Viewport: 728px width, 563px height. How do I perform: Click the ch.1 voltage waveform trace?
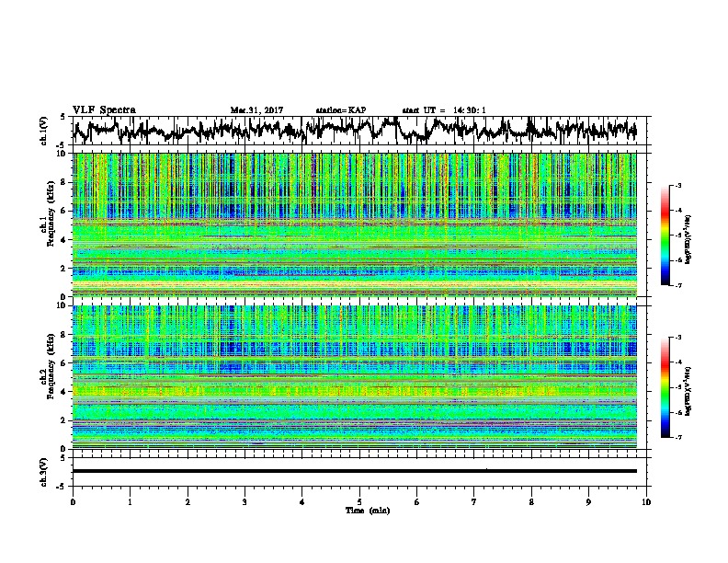pos(354,130)
